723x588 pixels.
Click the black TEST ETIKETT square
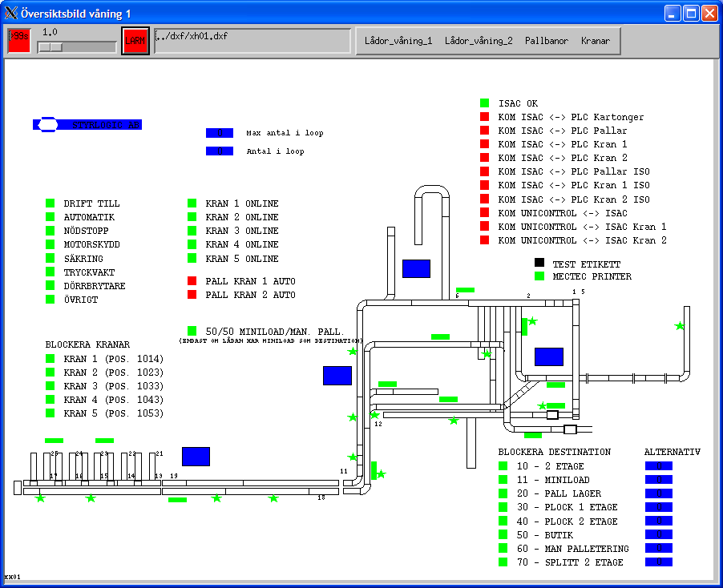tap(539, 263)
